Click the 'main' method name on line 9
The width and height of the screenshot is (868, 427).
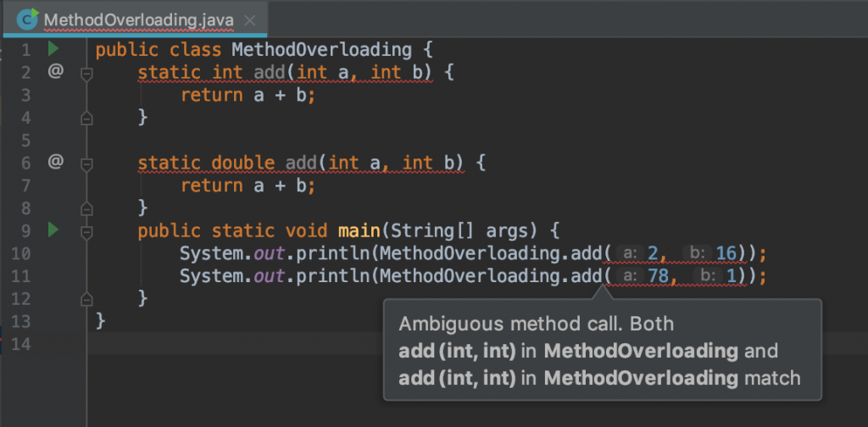coord(359,231)
